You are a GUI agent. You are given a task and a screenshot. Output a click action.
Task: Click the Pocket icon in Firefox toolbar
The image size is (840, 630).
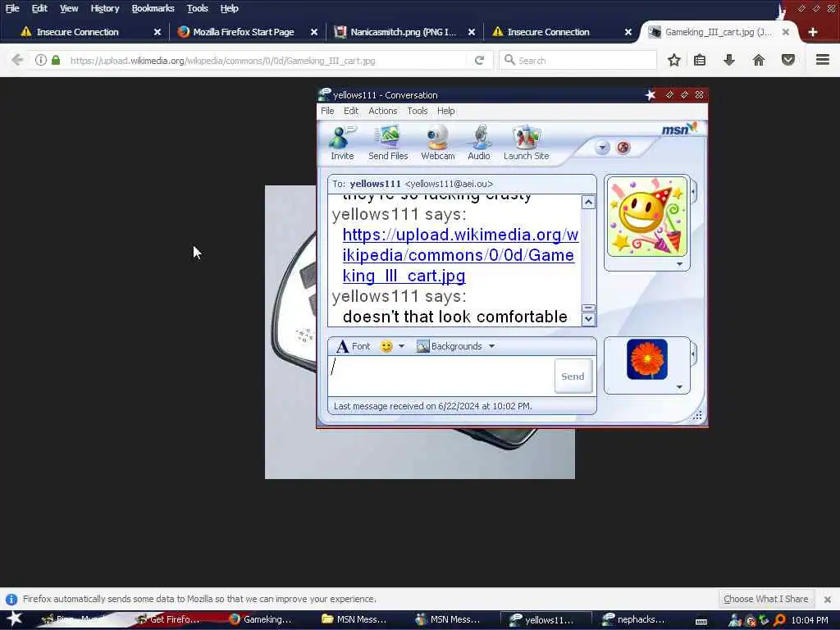coord(788,60)
